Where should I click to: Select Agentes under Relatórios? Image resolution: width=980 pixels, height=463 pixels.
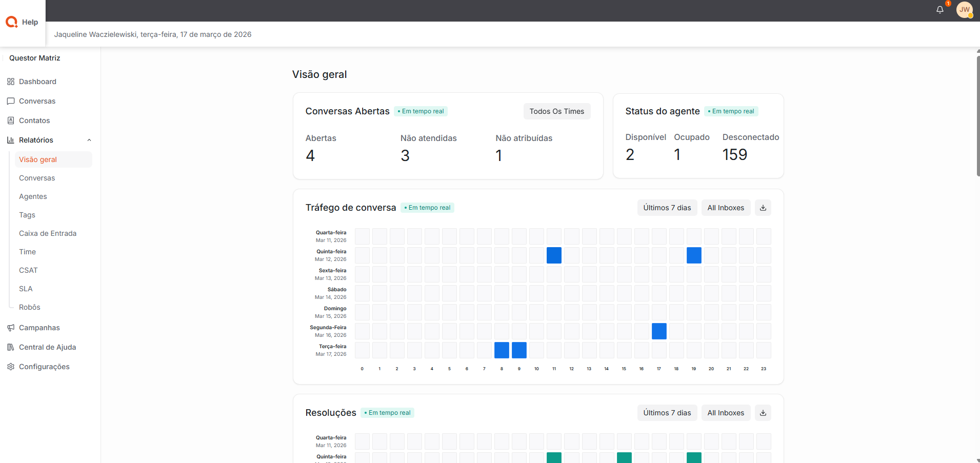33,196
